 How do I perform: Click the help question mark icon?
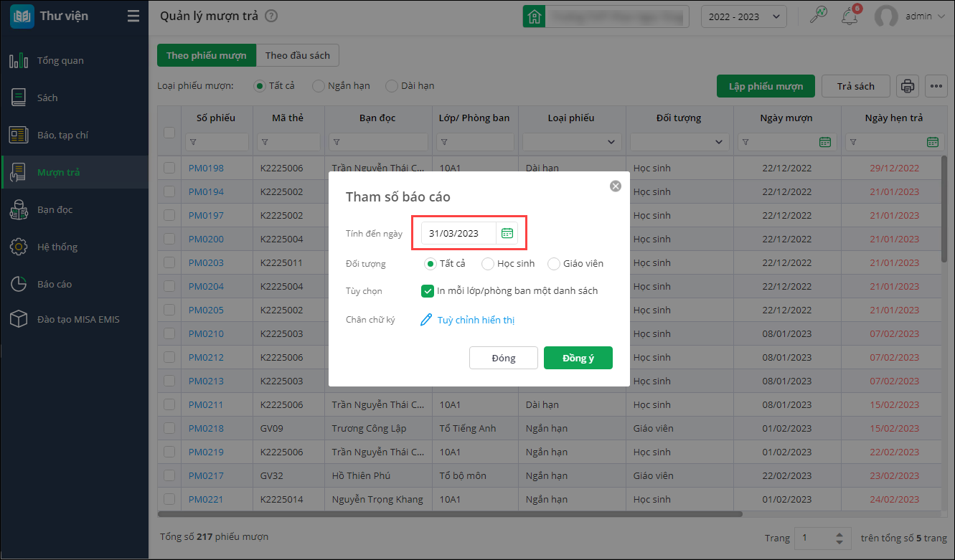271,16
